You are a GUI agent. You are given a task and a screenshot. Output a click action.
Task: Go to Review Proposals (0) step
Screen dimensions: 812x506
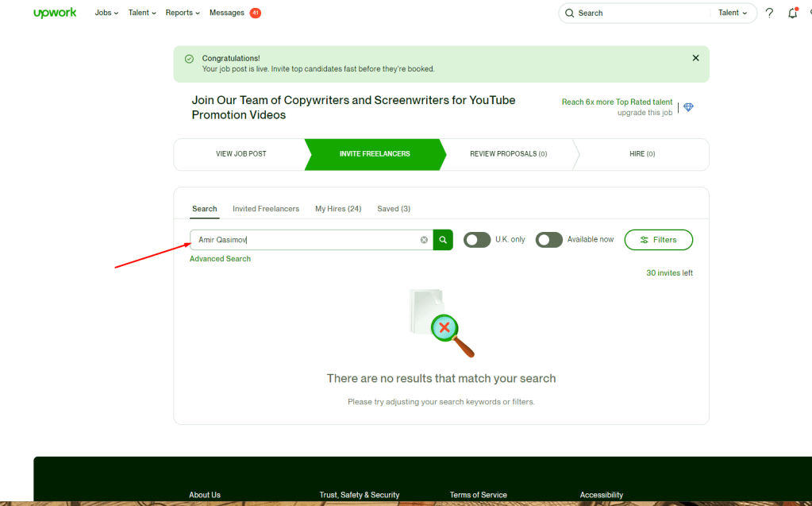pos(509,154)
